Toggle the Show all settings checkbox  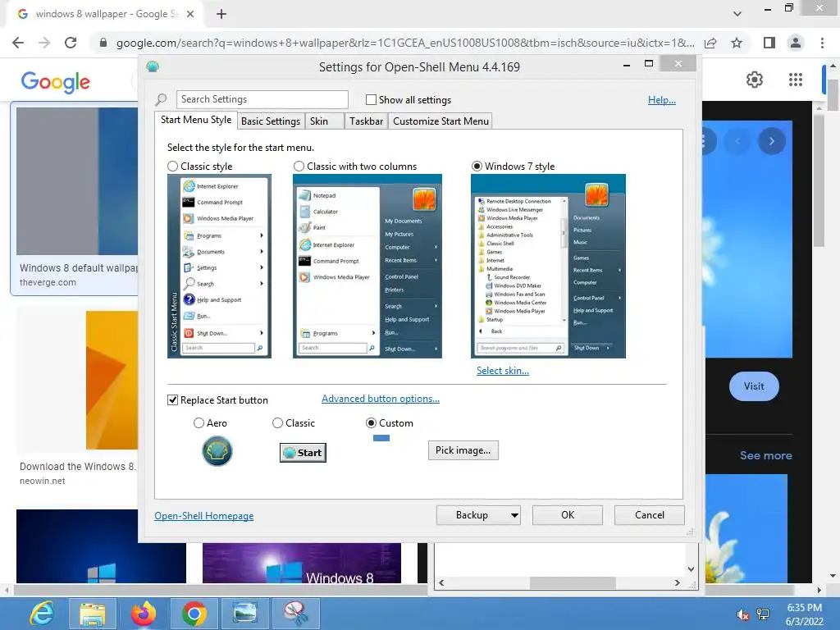(371, 99)
